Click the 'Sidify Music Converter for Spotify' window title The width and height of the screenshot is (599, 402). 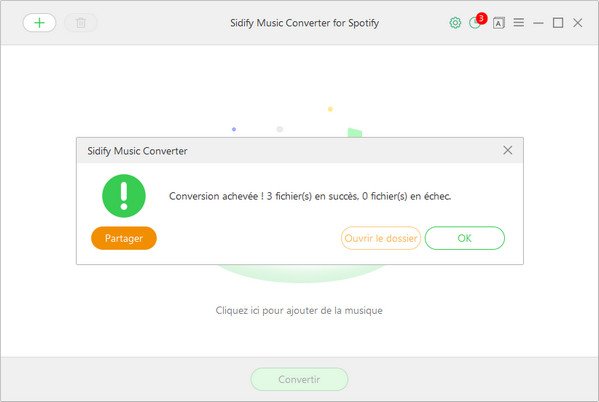pos(304,23)
